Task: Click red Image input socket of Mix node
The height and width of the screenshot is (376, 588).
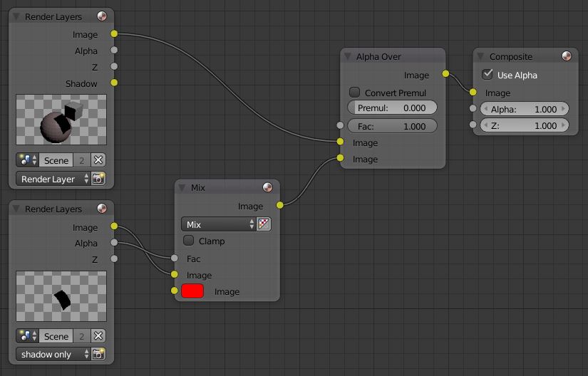Action: pos(174,291)
